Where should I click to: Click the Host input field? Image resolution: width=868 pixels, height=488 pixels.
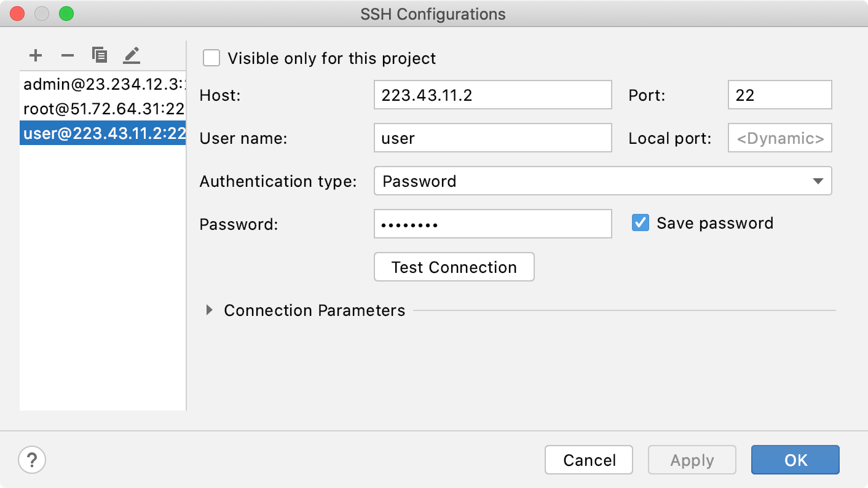[492, 95]
